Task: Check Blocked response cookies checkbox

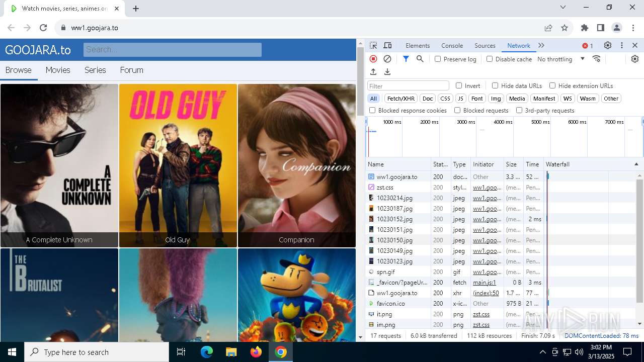Action: pyautogui.click(x=372, y=110)
